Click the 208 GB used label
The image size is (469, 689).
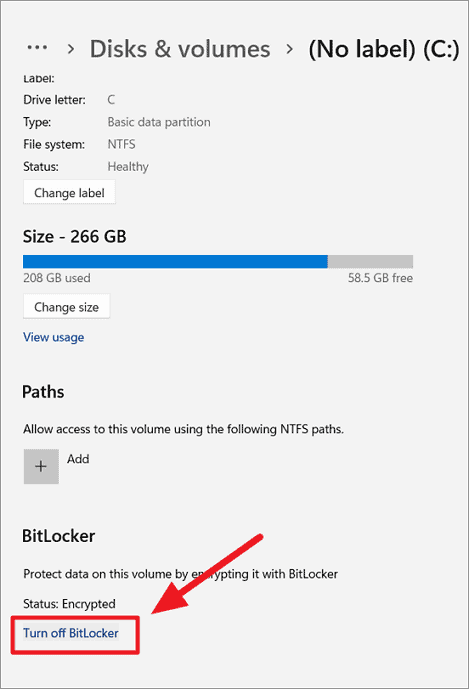pyautogui.click(x=57, y=278)
